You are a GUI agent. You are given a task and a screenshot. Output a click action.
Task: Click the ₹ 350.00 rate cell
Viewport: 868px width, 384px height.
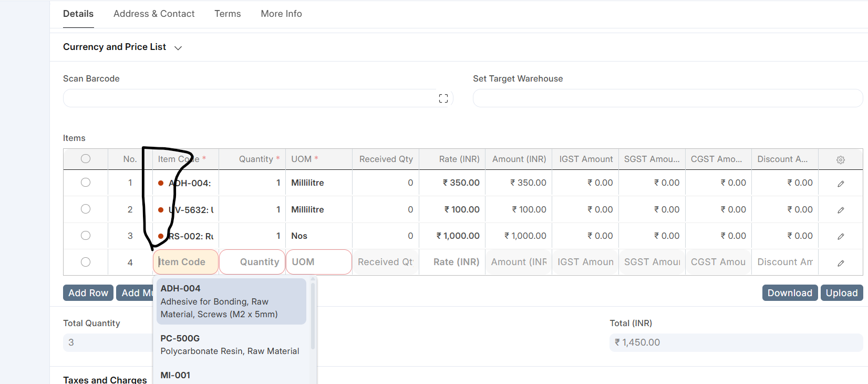tap(452, 183)
